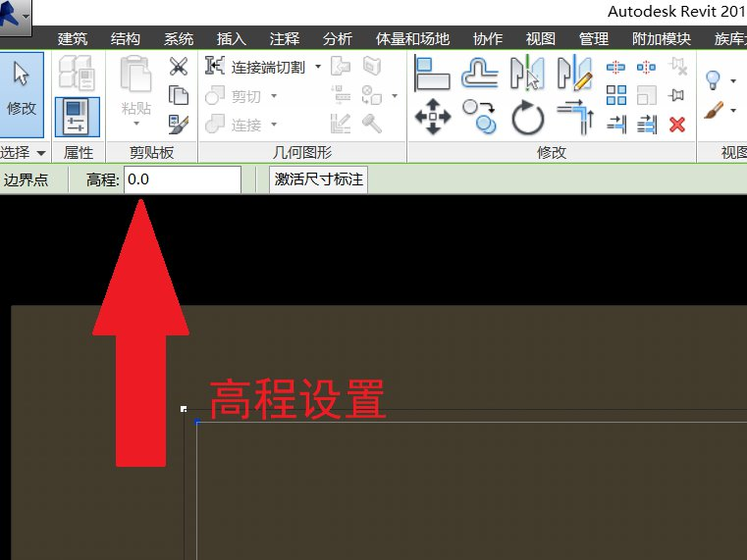Open the 建筑 ribbon tab
Image resolution: width=747 pixels, height=560 pixels.
tap(73, 38)
